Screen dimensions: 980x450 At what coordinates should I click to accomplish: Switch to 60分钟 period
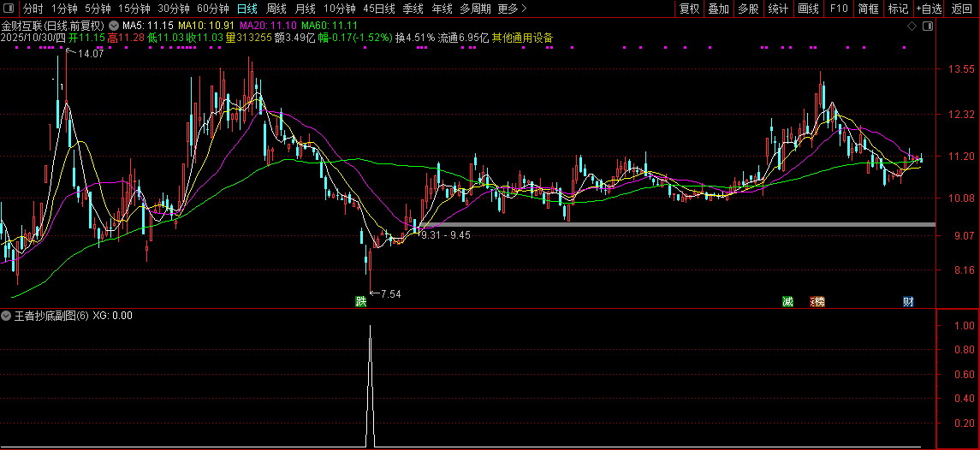[212, 9]
